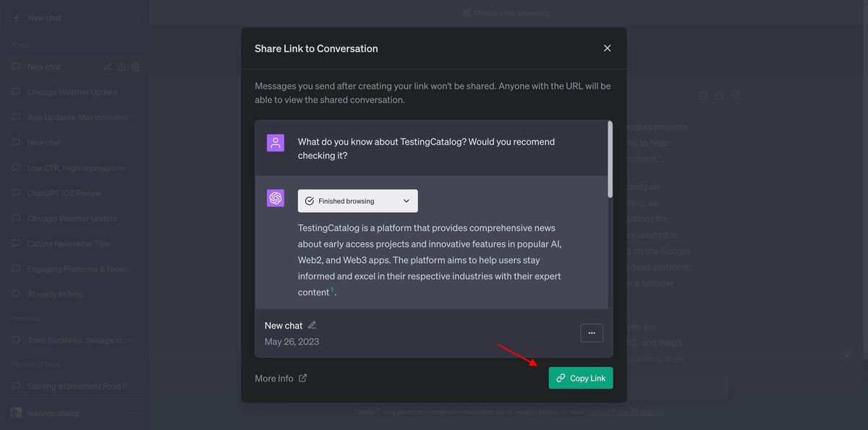
Task: Give a thumbs down on the response
Action: (x=735, y=95)
